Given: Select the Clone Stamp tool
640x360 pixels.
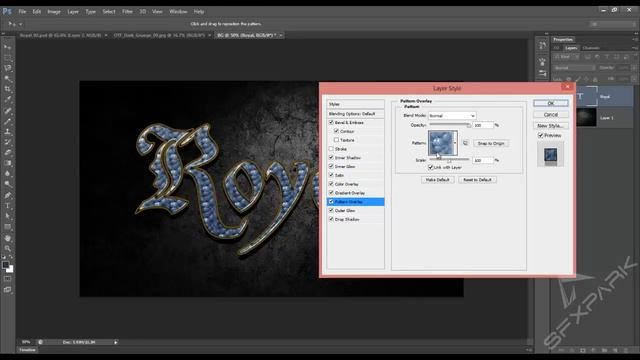Looking at the screenshot, I should tap(8, 132).
